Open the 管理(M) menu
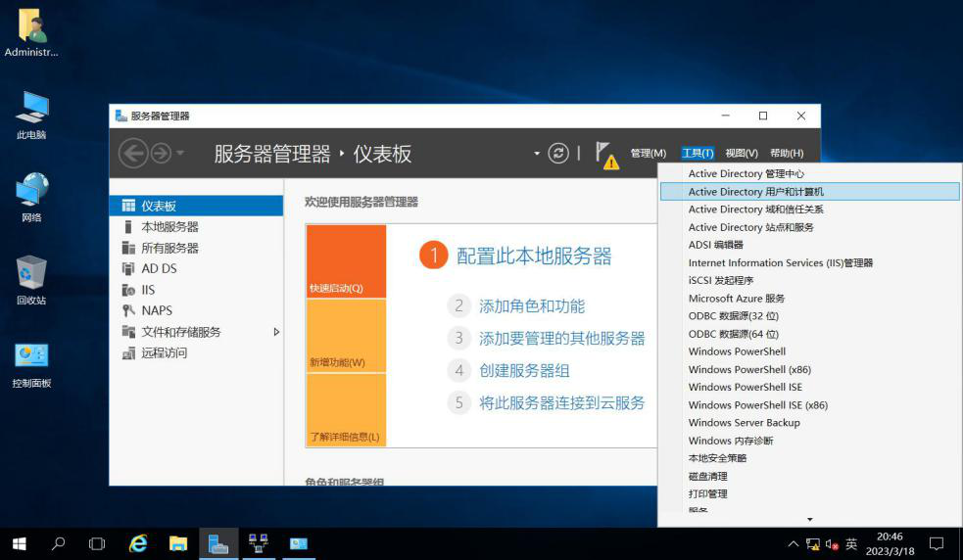This screenshot has width=963, height=560. [648, 153]
